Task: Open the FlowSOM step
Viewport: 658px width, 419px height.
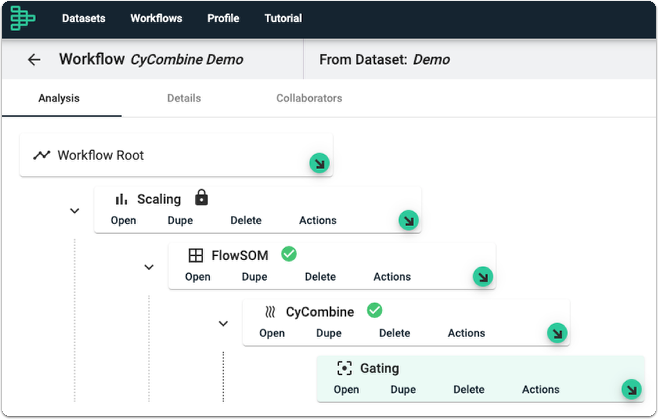Action: pos(198,277)
